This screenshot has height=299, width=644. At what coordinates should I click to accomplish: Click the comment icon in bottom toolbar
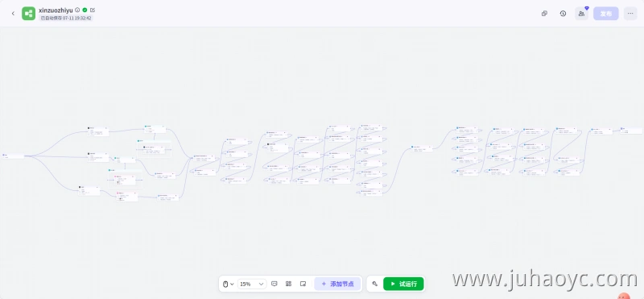275,284
